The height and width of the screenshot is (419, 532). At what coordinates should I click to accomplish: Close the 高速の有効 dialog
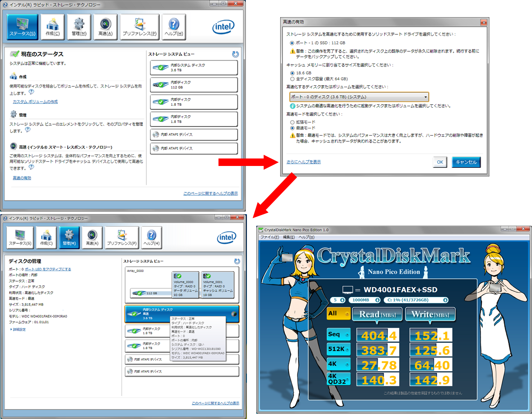pyautogui.click(x=484, y=22)
